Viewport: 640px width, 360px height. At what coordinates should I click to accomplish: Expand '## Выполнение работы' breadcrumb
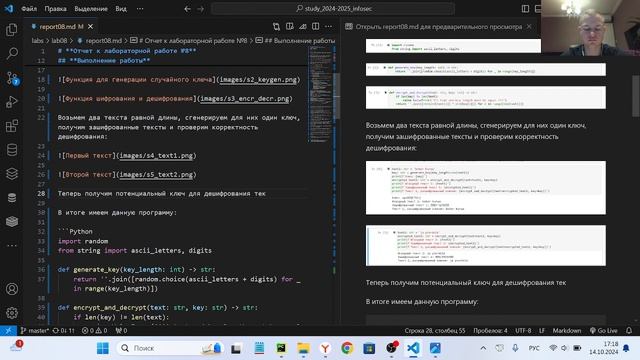click(296, 40)
